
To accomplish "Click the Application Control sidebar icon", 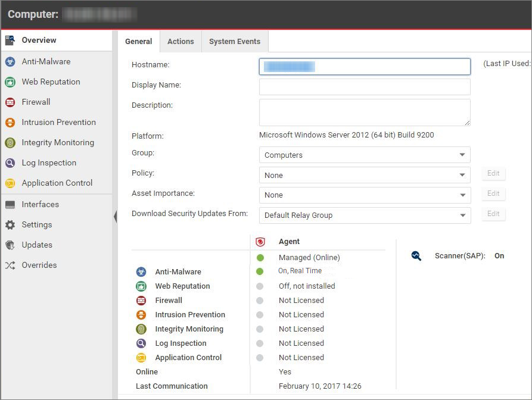I will [x=10, y=183].
